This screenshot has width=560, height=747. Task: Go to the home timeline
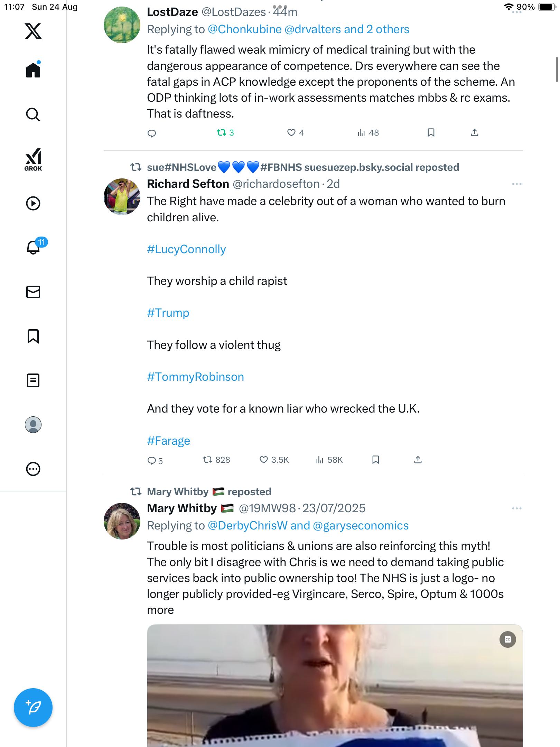click(x=33, y=70)
